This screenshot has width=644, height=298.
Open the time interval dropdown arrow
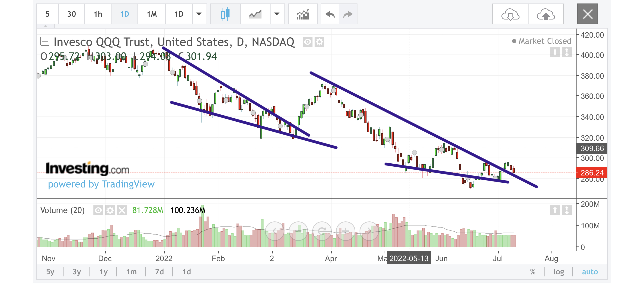click(x=199, y=14)
